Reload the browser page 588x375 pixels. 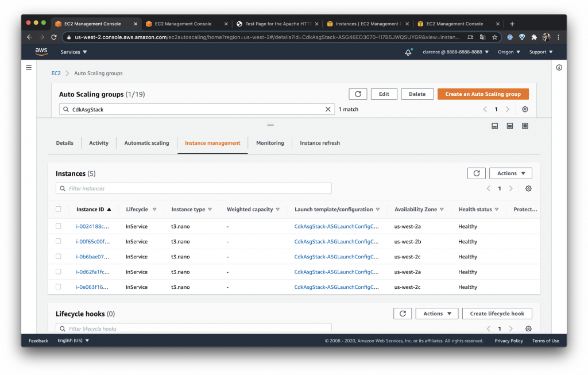click(53, 37)
